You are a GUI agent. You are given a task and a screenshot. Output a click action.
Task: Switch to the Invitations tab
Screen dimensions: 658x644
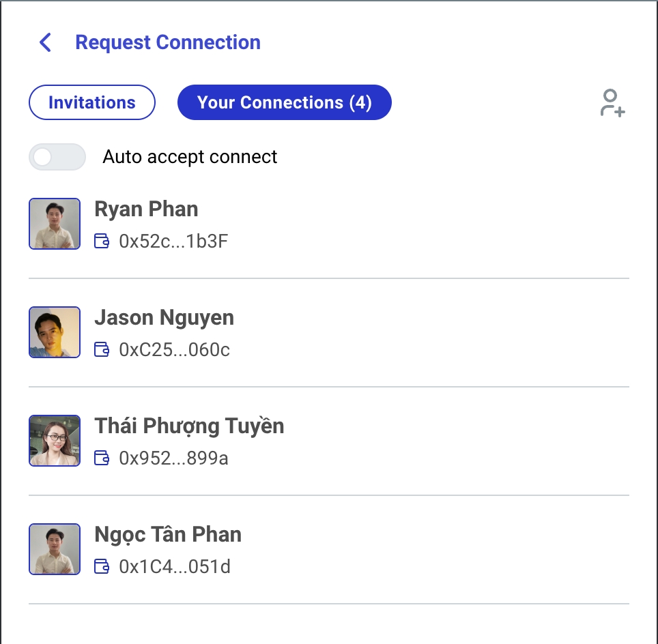point(92,102)
